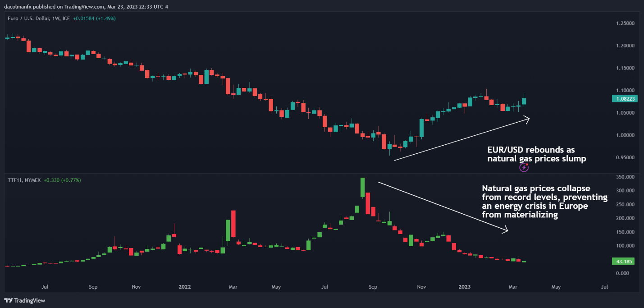Select the downward white arrow on gas chart

click(443, 207)
